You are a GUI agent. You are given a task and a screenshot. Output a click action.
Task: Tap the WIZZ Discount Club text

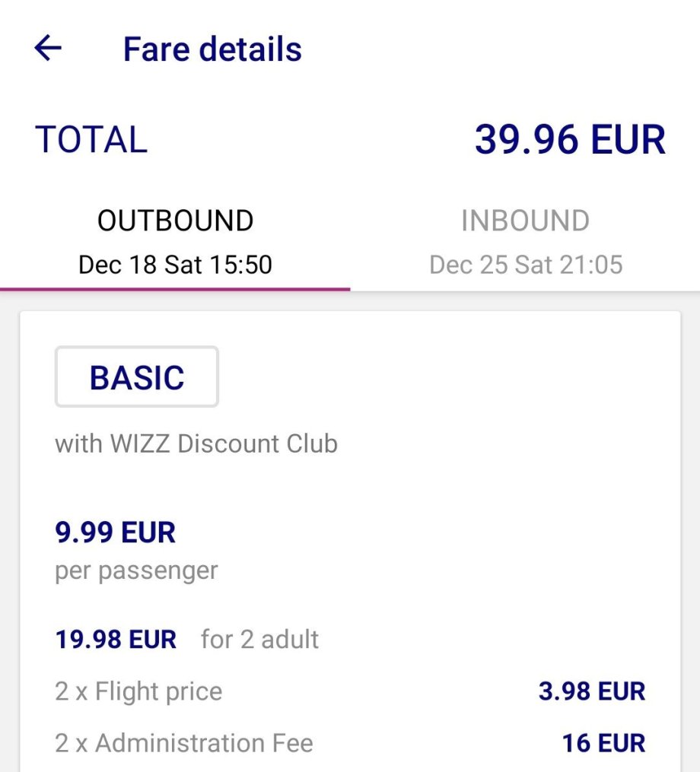196,443
